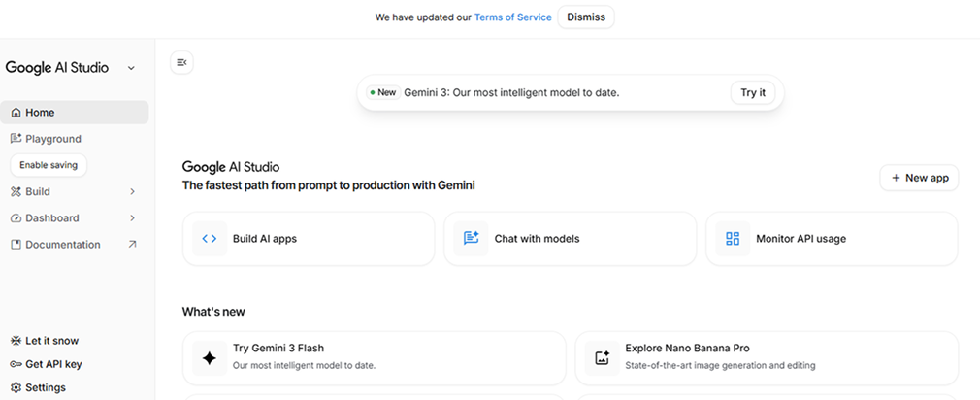Image resolution: width=980 pixels, height=400 pixels.
Task: Select Home in the sidebar
Action: coord(75,113)
